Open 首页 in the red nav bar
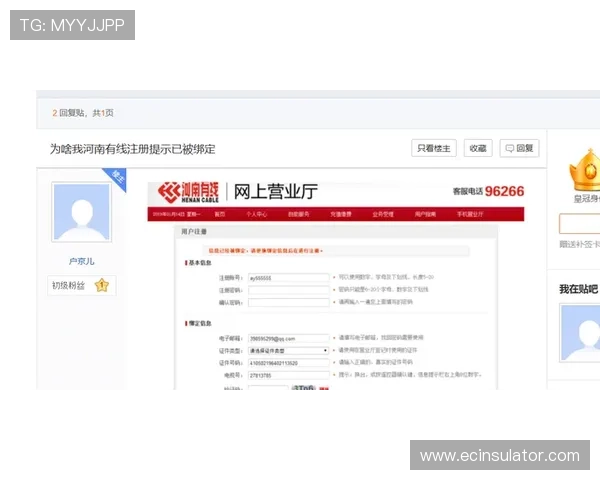 (x=220, y=214)
